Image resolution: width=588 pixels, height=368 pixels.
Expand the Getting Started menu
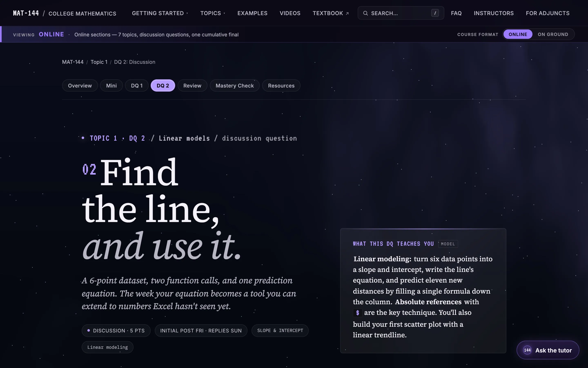(160, 13)
